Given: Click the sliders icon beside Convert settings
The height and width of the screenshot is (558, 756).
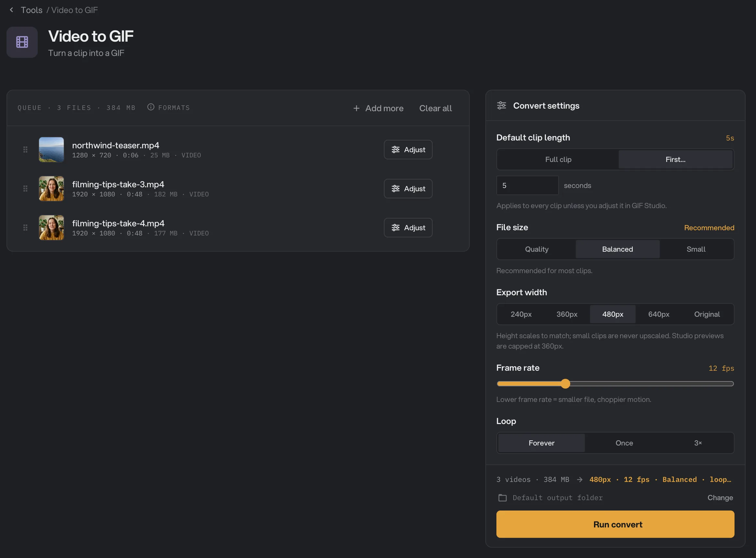Looking at the screenshot, I should click(502, 106).
